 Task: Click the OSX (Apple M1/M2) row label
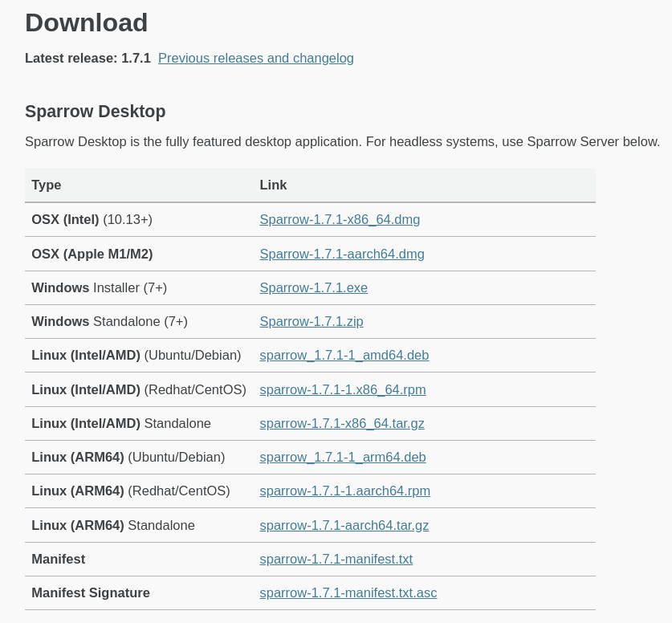point(92,254)
